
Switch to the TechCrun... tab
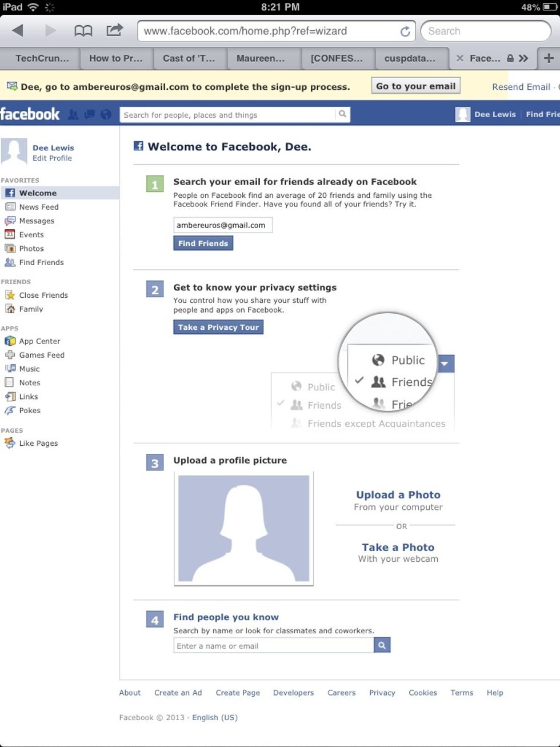click(x=42, y=58)
